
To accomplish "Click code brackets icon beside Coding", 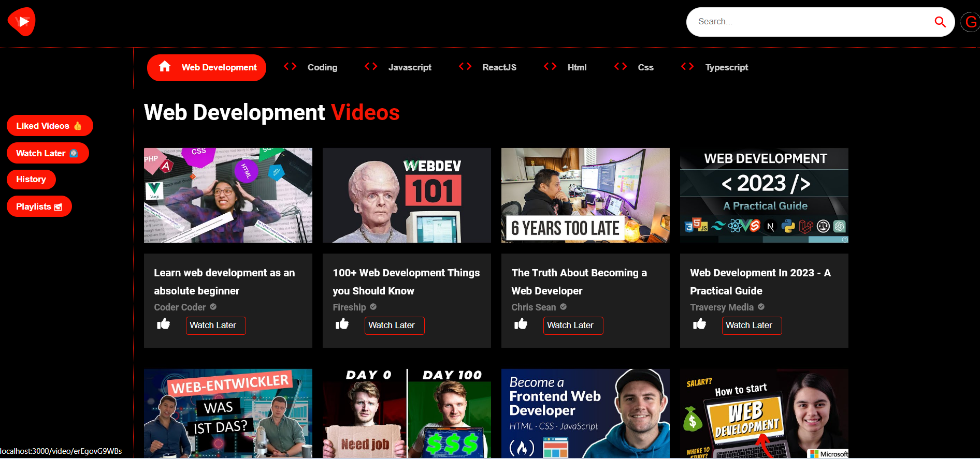I will coord(290,66).
